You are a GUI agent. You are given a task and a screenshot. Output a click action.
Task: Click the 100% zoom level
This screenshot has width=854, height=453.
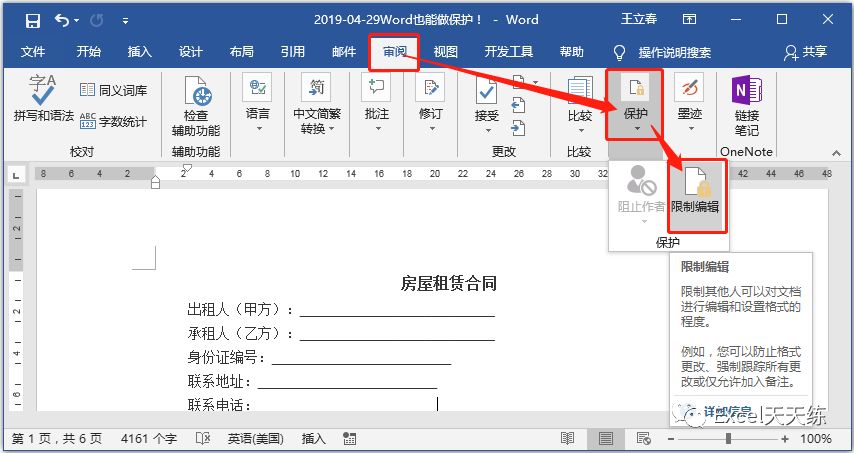pyautogui.click(x=816, y=439)
